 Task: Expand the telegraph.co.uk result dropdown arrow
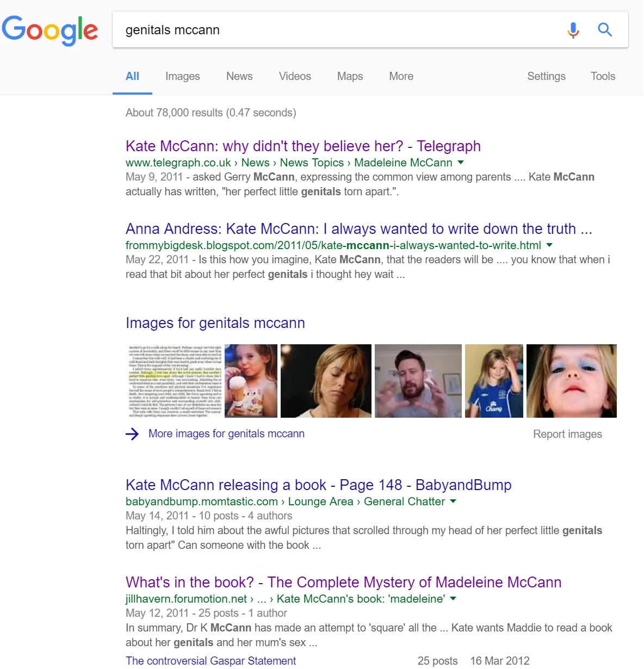[x=461, y=162]
